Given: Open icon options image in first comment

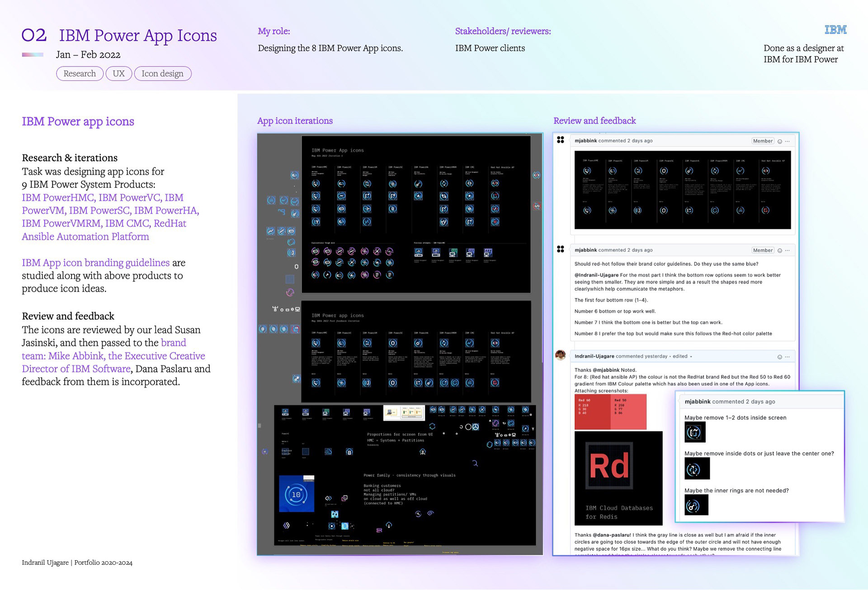Looking at the screenshot, I should coord(682,190).
